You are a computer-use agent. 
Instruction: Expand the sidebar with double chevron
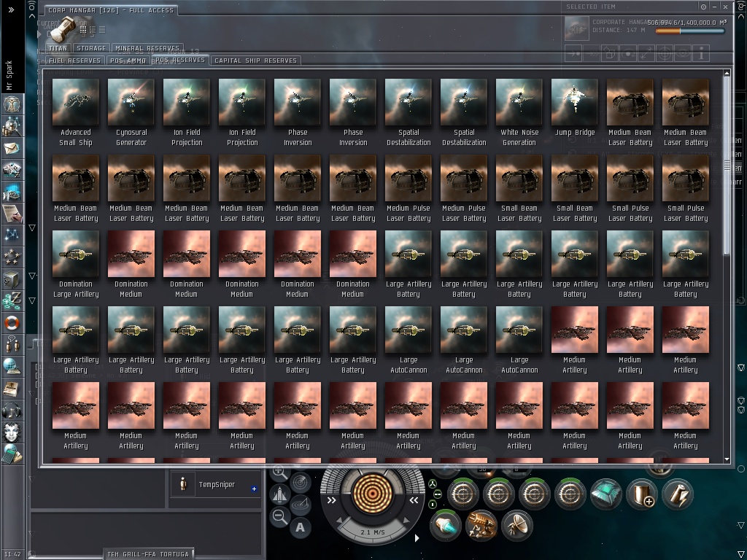(11, 9)
